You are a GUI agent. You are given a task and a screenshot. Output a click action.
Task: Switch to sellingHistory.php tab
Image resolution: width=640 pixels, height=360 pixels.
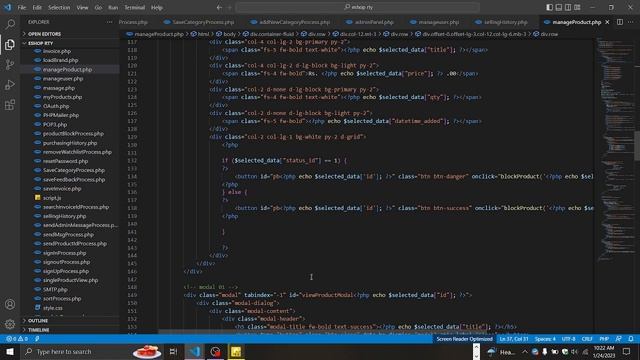(x=502, y=22)
